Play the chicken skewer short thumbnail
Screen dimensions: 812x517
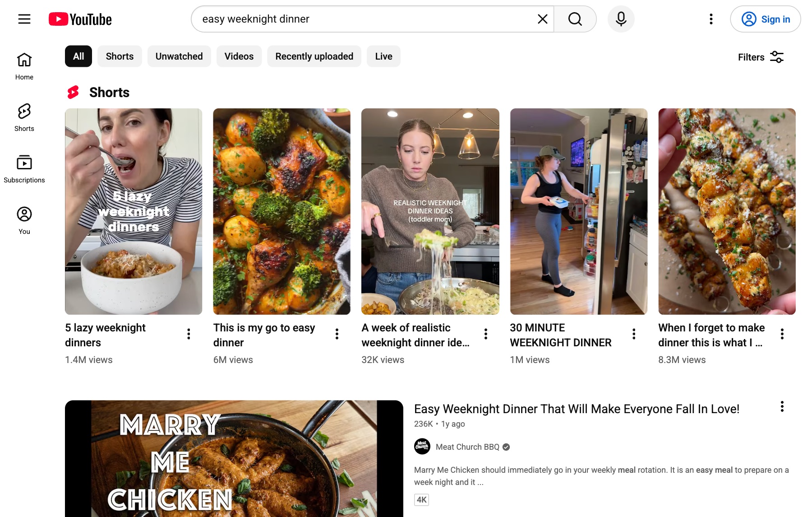tap(727, 211)
